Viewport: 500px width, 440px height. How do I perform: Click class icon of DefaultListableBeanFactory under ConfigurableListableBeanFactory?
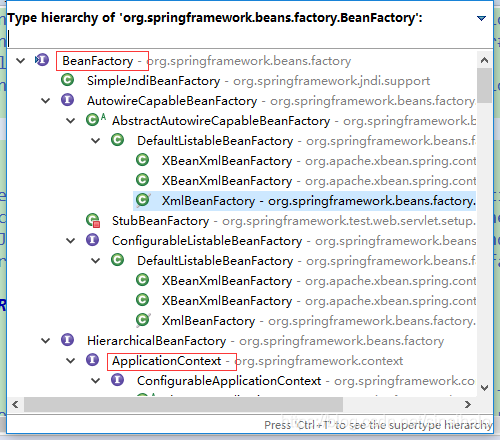pyautogui.click(x=117, y=260)
